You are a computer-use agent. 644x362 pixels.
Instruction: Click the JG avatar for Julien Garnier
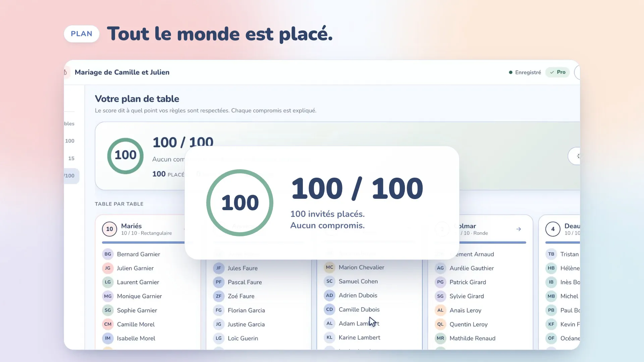point(108,268)
